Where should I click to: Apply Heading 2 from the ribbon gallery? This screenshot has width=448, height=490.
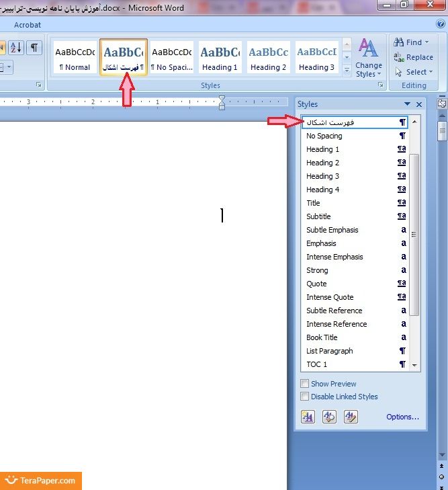(268, 57)
